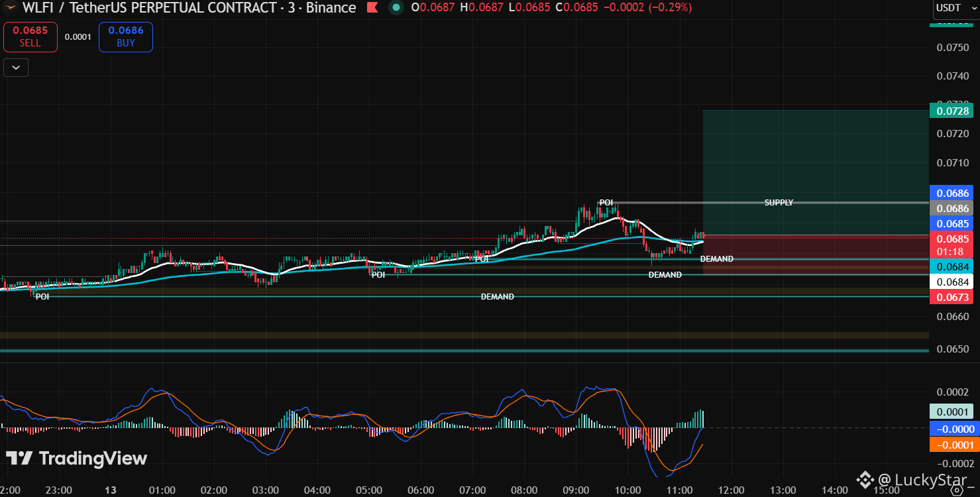
Task: Click the 23:00 time axis label
Action: (x=58, y=490)
